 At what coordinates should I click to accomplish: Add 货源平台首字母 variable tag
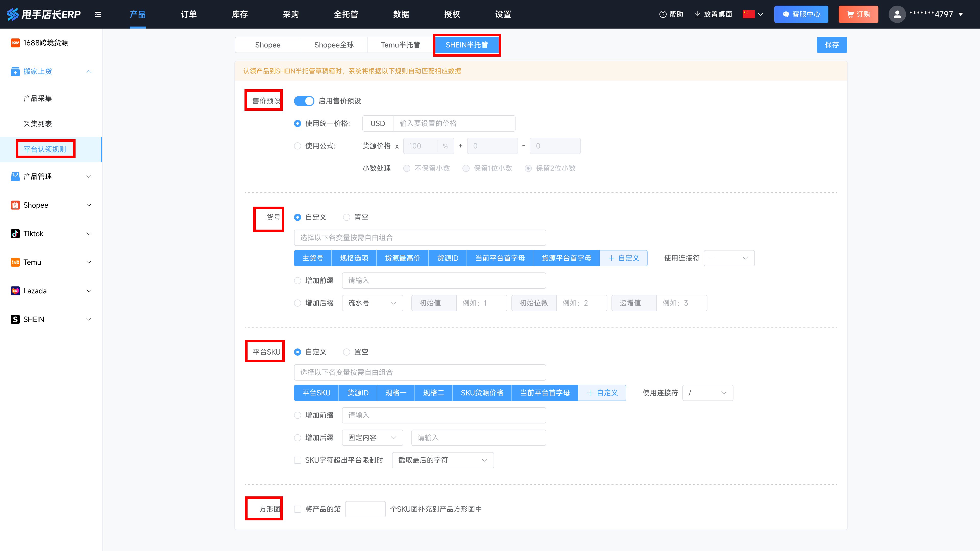[567, 258]
